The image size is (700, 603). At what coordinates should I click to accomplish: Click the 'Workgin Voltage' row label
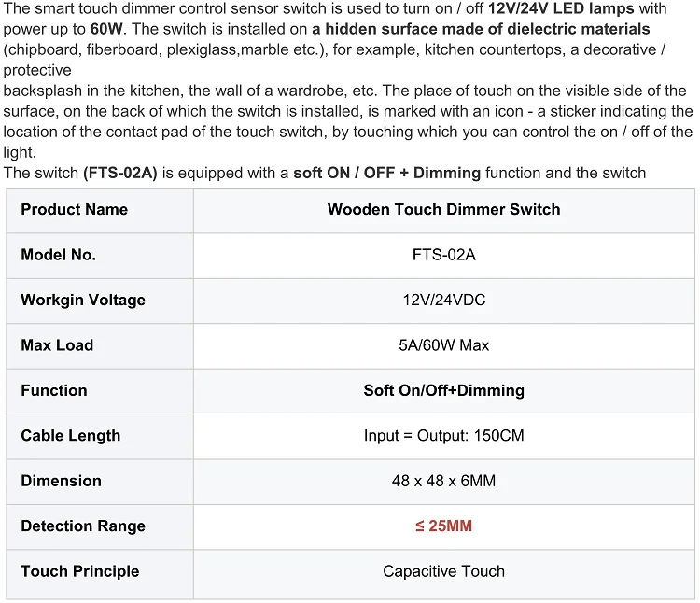click(83, 300)
